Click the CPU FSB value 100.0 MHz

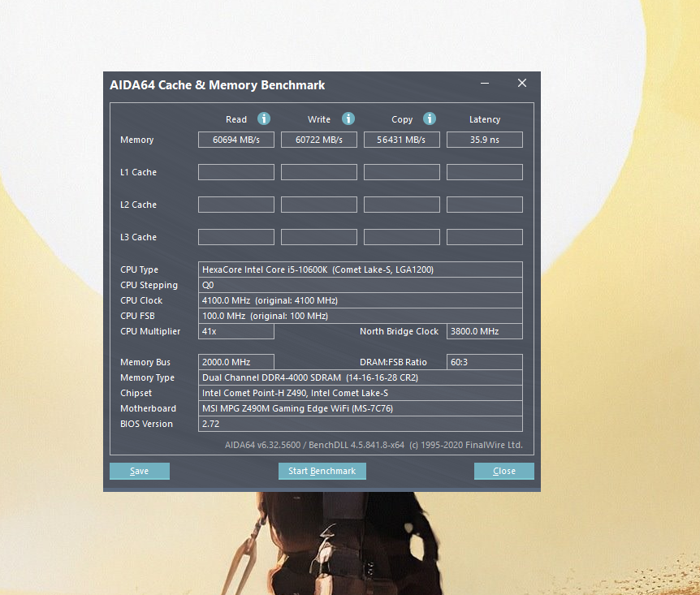(361, 316)
